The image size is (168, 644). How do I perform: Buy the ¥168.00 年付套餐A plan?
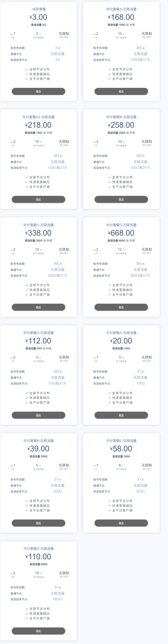121,91
